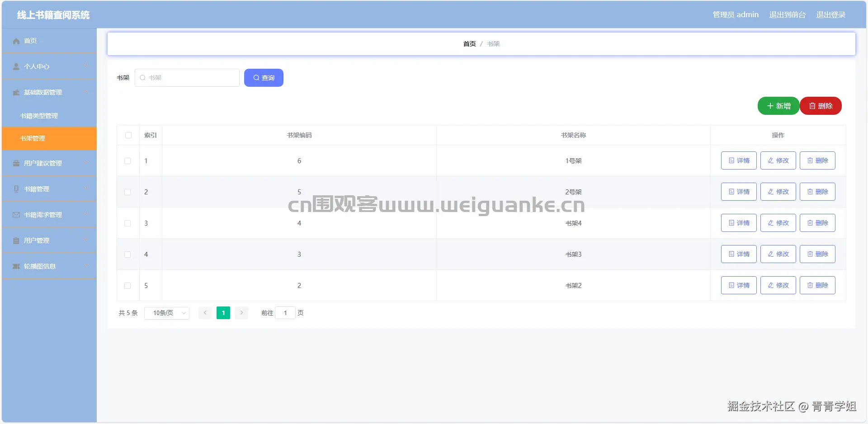Select the 首页 home icon in sidebar
Viewport: 868px width, 424px height.
point(15,41)
